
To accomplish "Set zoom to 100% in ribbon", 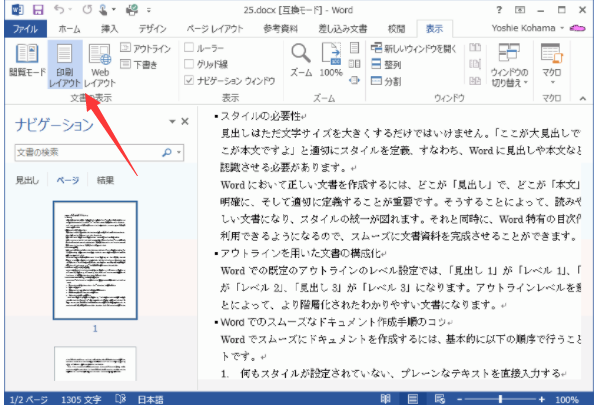I will point(331,60).
